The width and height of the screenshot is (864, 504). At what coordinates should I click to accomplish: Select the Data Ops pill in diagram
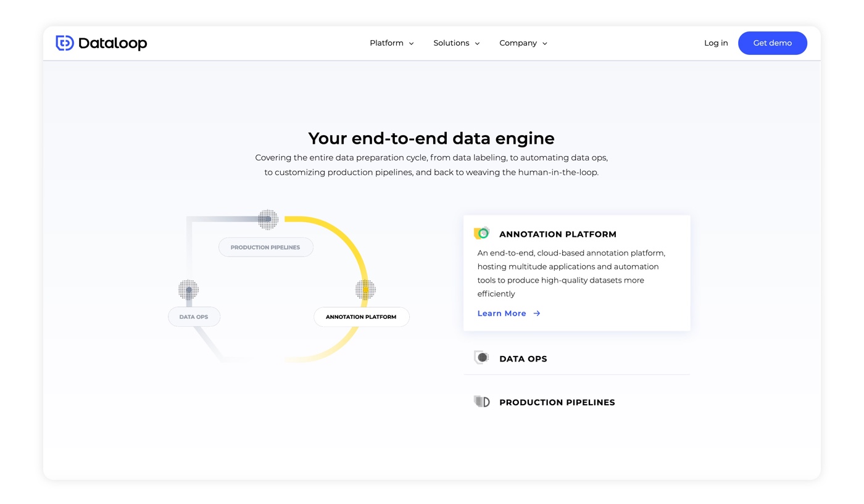pos(194,317)
